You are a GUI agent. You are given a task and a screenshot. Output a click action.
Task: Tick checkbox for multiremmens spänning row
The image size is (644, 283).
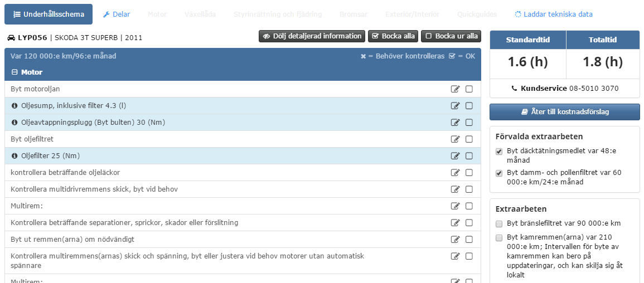[x=469, y=256]
